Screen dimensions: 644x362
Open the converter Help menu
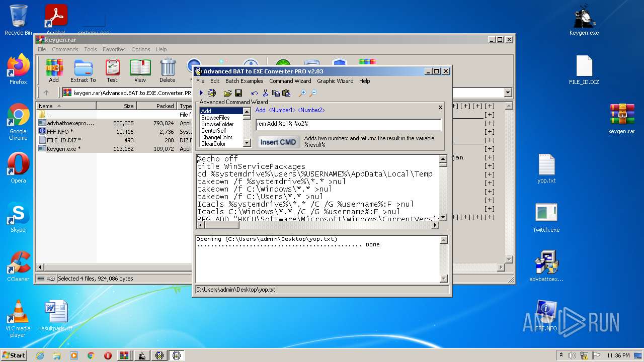pos(365,81)
